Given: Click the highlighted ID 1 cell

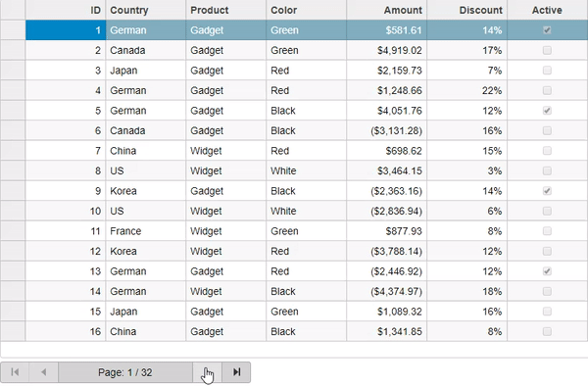Looking at the screenshot, I should [66, 30].
